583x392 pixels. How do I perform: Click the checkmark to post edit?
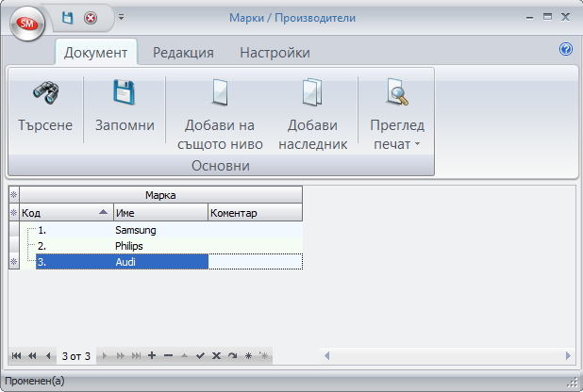pos(200,355)
